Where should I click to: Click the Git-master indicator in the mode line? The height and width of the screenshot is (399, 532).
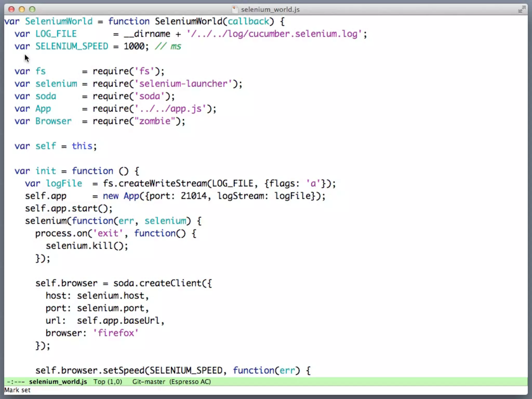pyautogui.click(x=149, y=382)
